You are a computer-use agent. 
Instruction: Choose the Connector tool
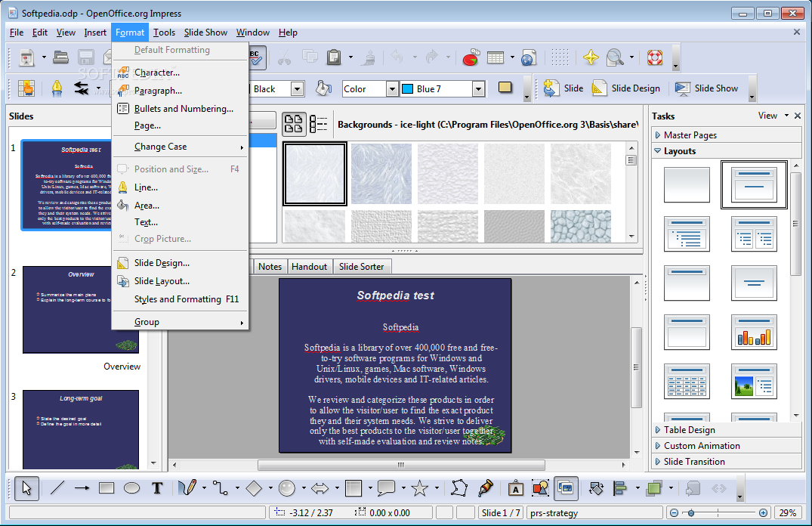(221, 488)
